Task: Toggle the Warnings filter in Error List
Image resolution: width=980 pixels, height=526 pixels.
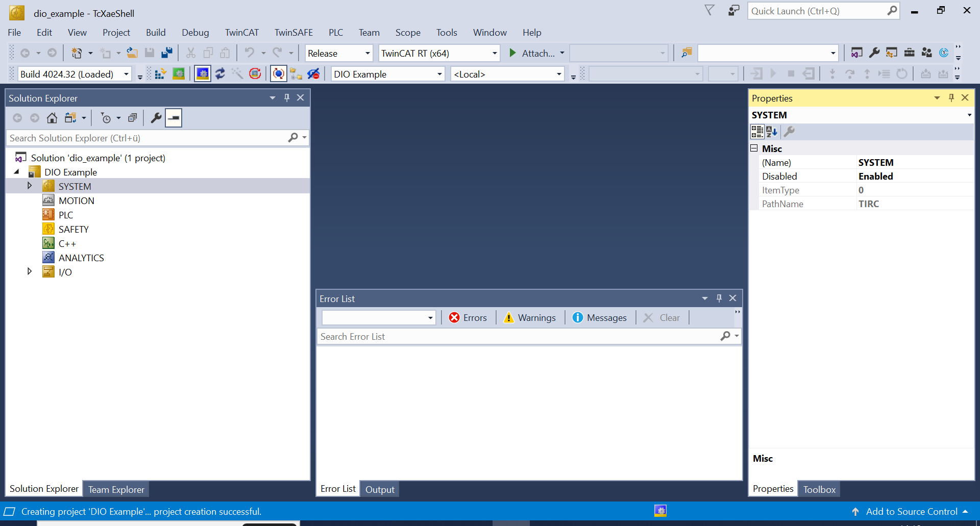Action: pos(530,318)
